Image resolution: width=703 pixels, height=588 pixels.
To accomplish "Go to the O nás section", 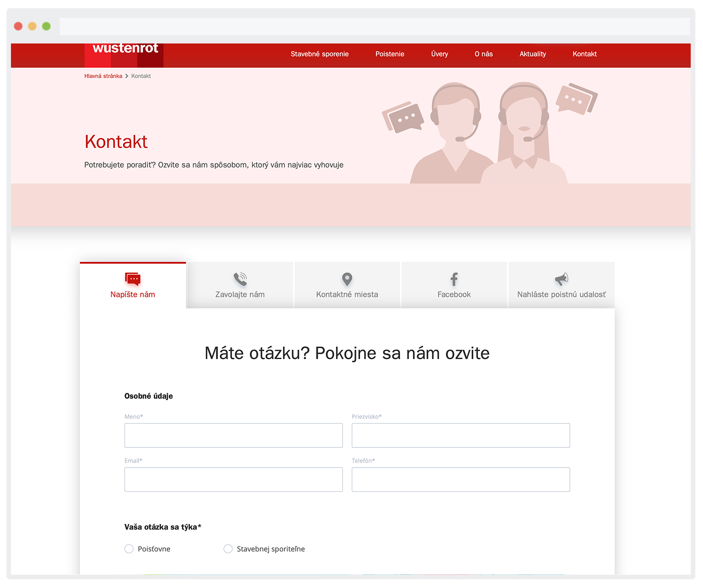I will point(483,54).
